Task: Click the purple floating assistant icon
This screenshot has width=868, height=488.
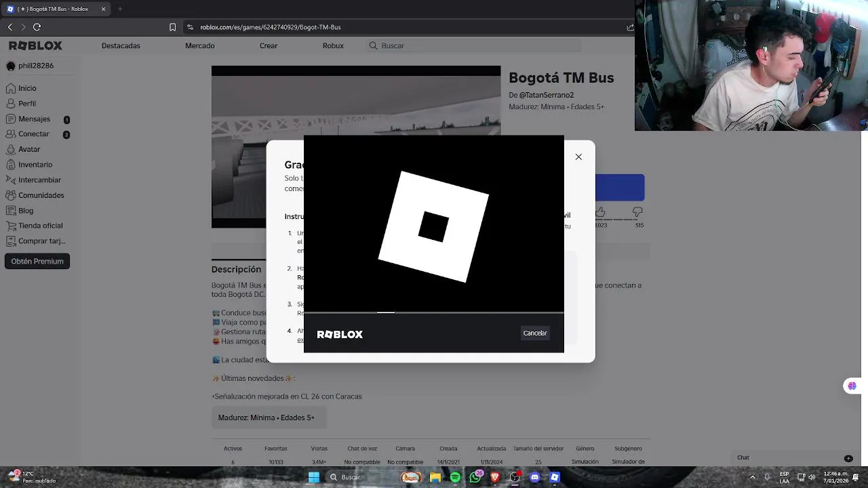Action: pyautogui.click(x=852, y=386)
